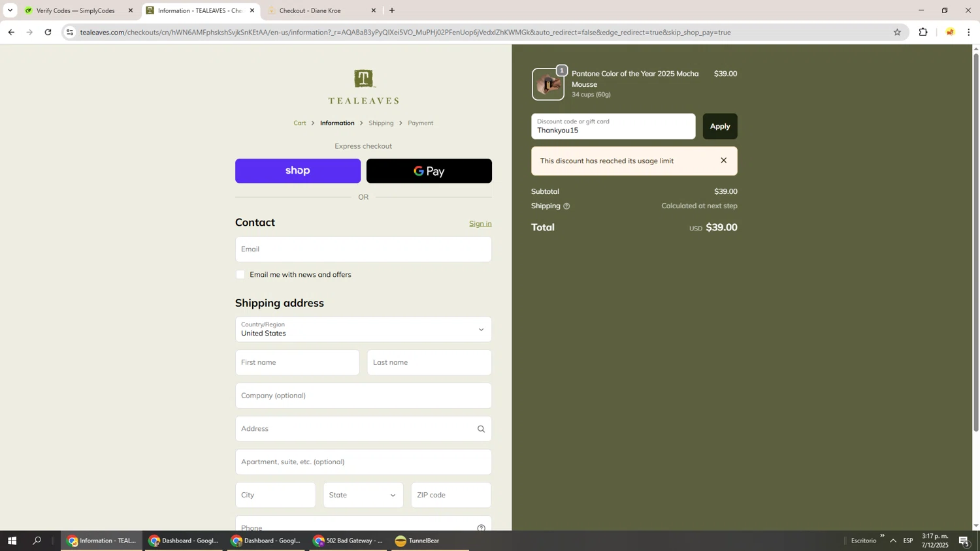
Task: Toggle Email me with news and offers
Action: pyautogui.click(x=240, y=275)
